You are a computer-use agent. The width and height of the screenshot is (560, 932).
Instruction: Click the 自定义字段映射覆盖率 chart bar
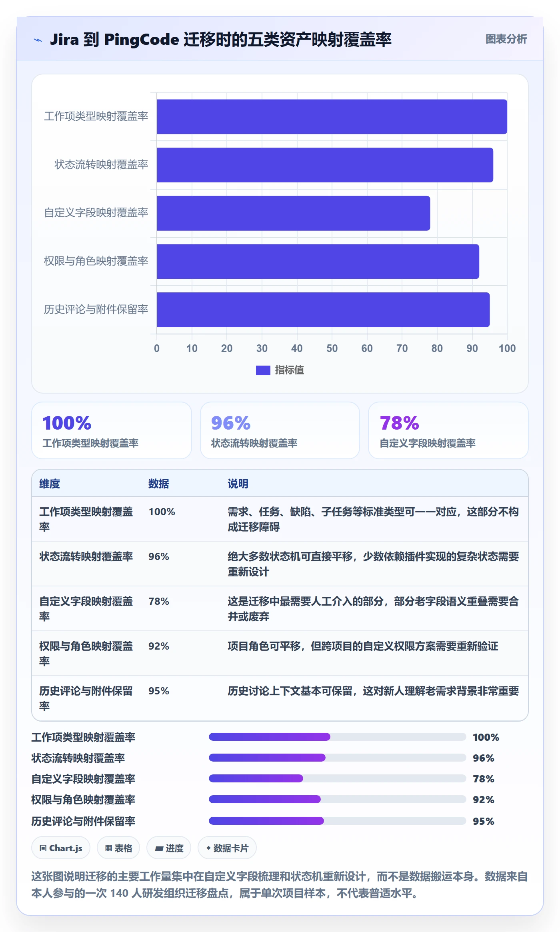(x=294, y=213)
